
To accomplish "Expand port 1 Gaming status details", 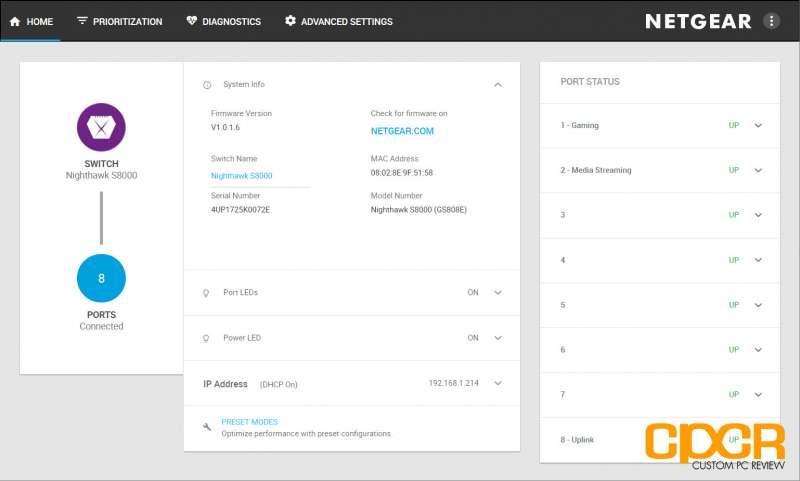I will point(758,125).
